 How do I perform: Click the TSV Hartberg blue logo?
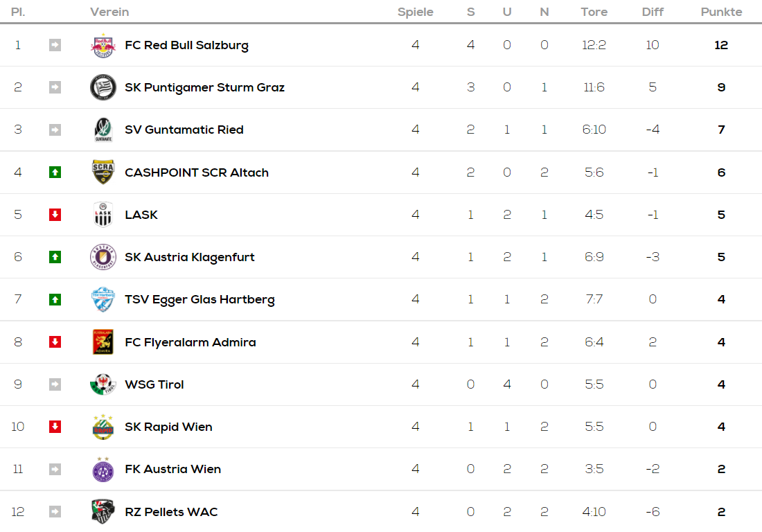pos(103,299)
